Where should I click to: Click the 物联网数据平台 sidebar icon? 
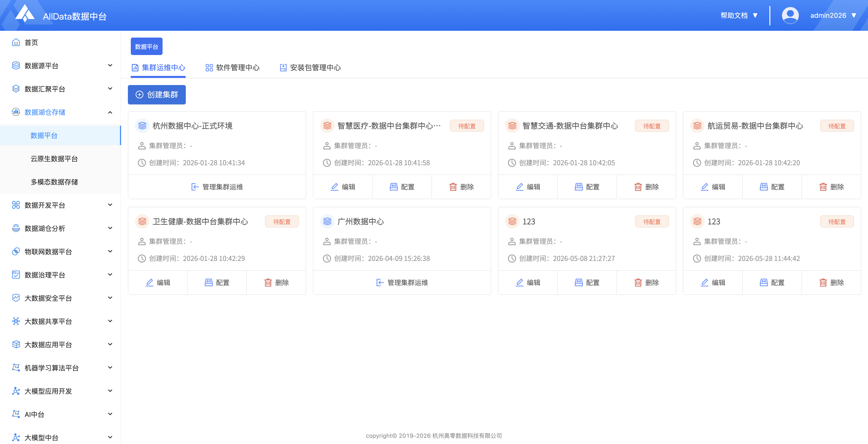click(16, 252)
